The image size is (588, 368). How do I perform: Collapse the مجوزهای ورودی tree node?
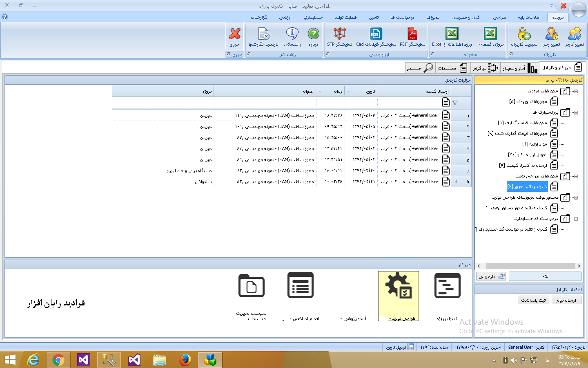[x=576, y=91]
